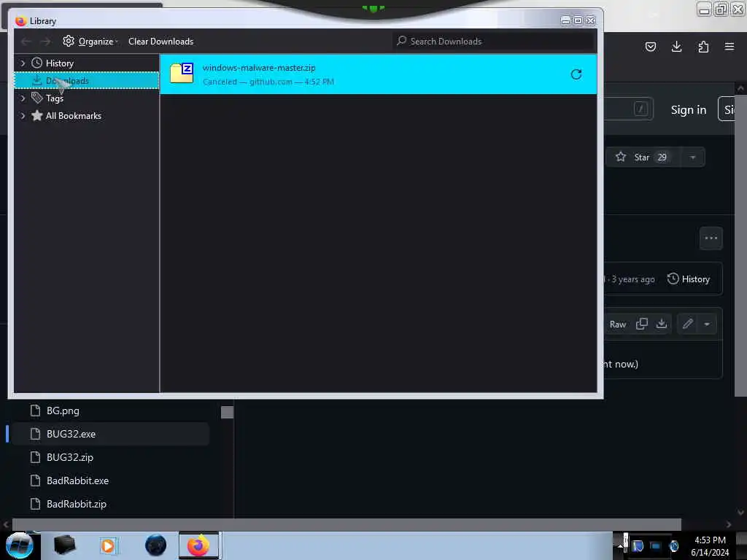This screenshot has width=747, height=560.
Task: Edit file pencil icon on GitHub
Action: pyautogui.click(x=687, y=324)
